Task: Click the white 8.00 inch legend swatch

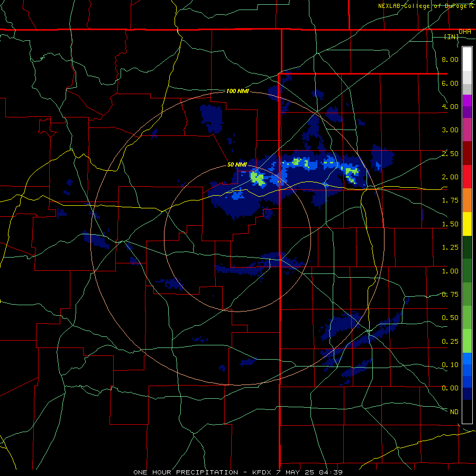Action: coord(467,59)
